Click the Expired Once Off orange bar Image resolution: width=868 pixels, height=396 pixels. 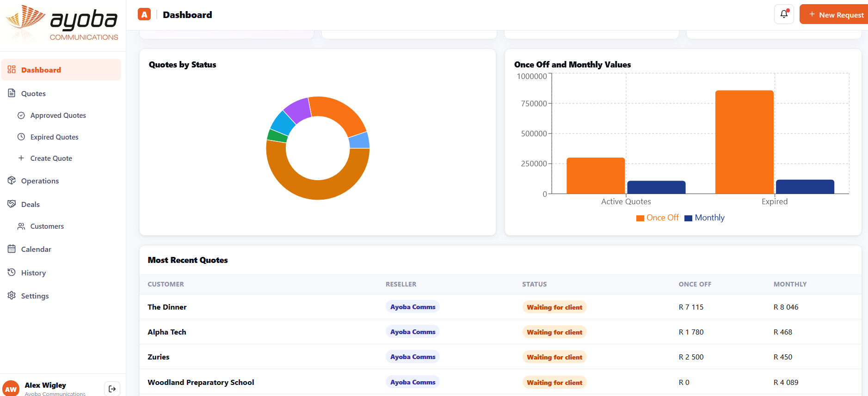click(x=744, y=142)
